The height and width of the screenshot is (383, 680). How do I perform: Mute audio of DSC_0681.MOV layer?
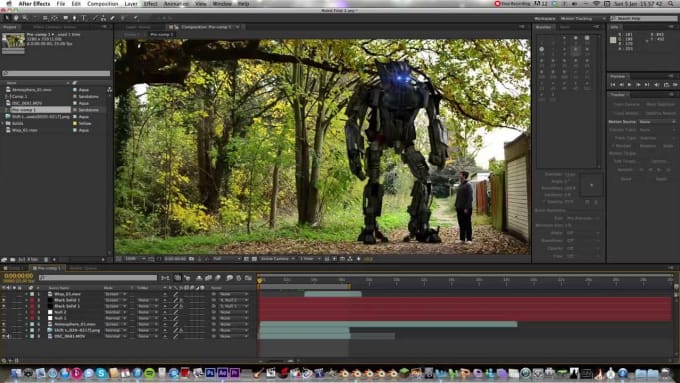pos(9,336)
